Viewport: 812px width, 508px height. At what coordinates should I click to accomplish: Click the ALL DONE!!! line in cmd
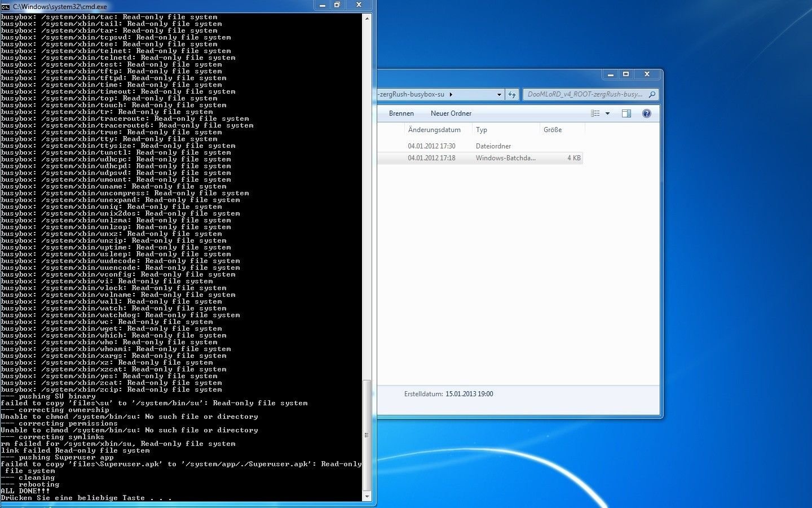(x=25, y=491)
